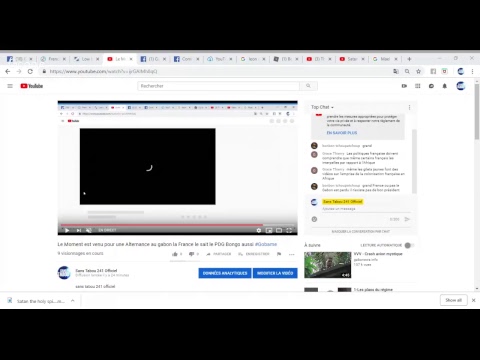480x360 pixels.
Task: Play the live video
Action: [67, 230]
